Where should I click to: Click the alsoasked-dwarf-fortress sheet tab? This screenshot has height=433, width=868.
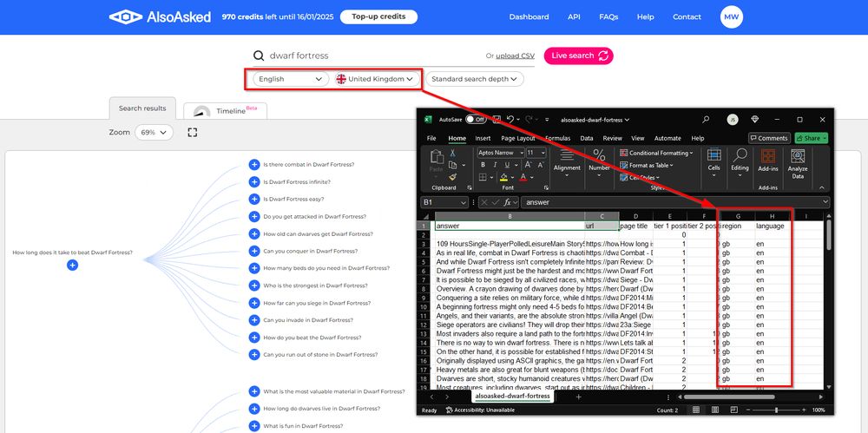point(514,397)
